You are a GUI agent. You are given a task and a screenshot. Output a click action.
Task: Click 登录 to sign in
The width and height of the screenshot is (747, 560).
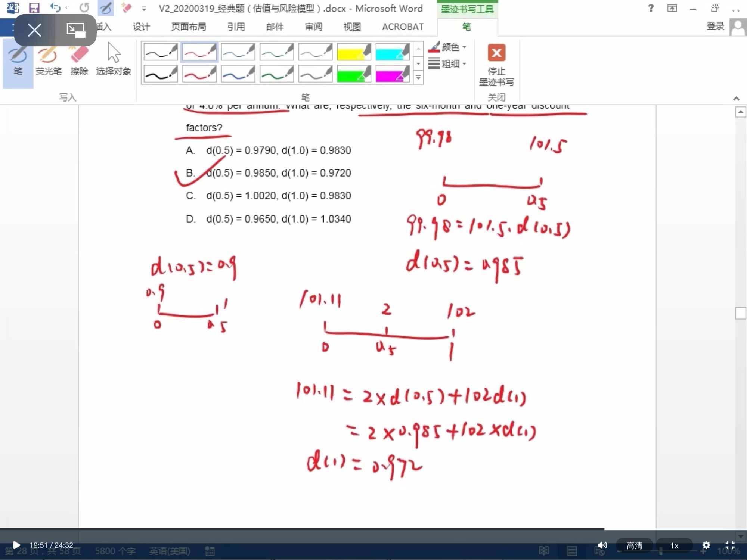pos(715,26)
